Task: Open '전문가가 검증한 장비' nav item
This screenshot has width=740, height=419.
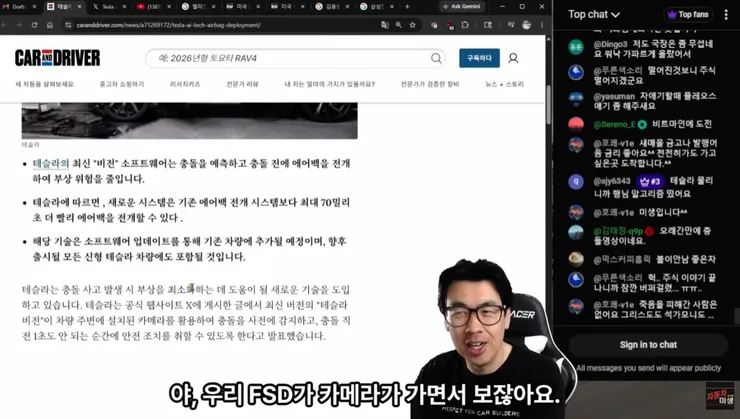Action: tap(430, 84)
